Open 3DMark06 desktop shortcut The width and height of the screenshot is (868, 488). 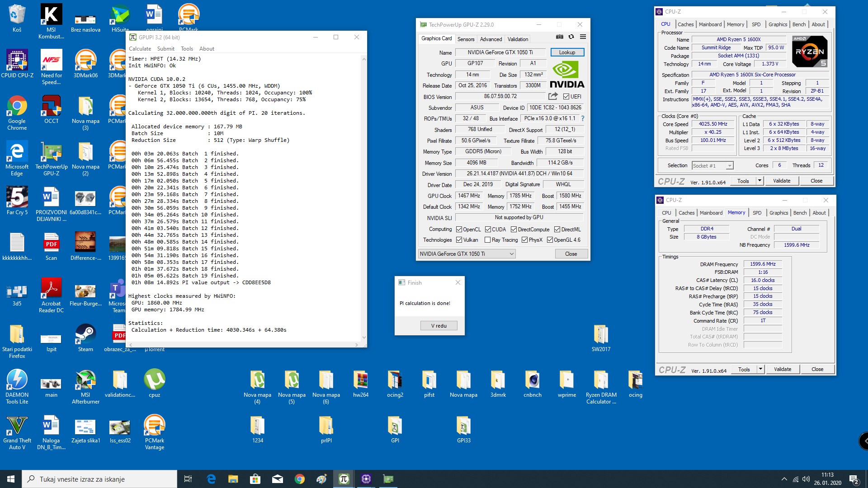pos(85,64)
